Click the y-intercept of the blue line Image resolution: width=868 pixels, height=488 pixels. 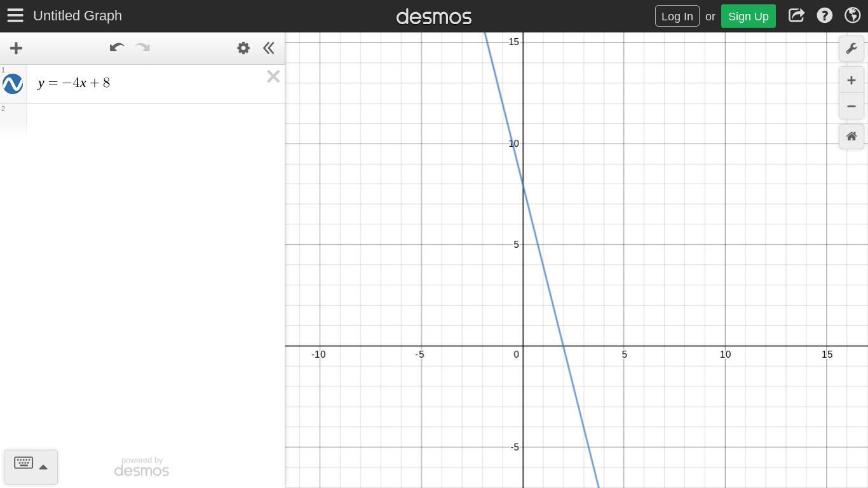pos(523,184)
